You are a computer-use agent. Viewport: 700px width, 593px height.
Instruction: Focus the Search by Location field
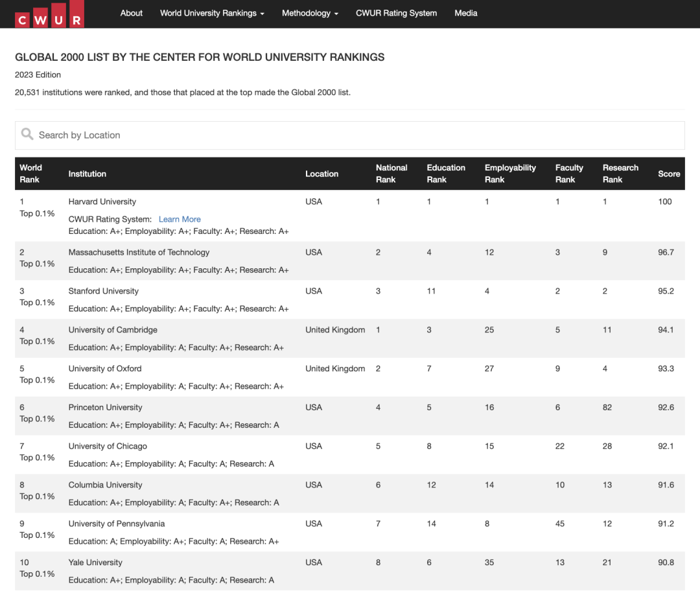[349, 135]
